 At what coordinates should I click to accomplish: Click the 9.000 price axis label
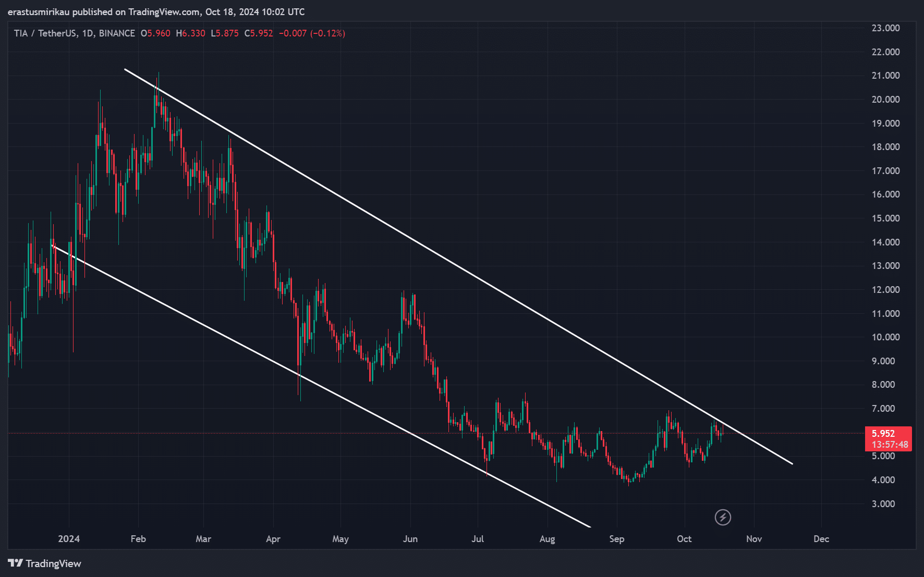coord(883,361)
